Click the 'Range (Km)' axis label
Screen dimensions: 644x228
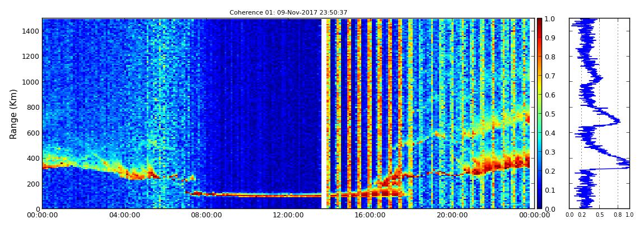13,114
